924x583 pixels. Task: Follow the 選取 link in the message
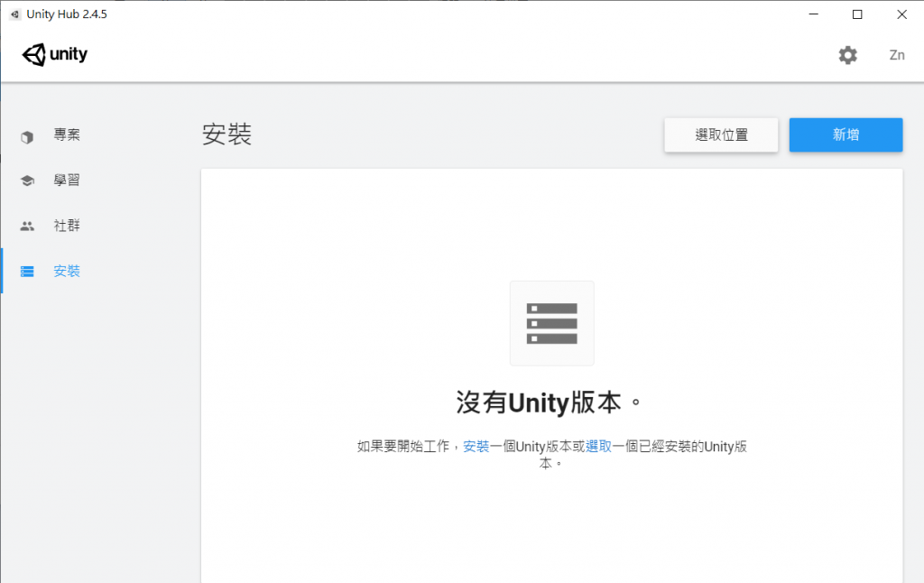point(598,446)
